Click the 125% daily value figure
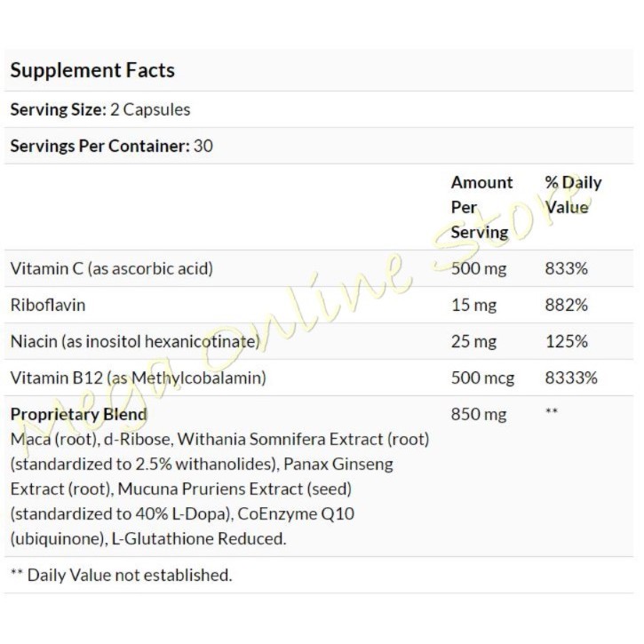644x644 pixels. [566, 341]
